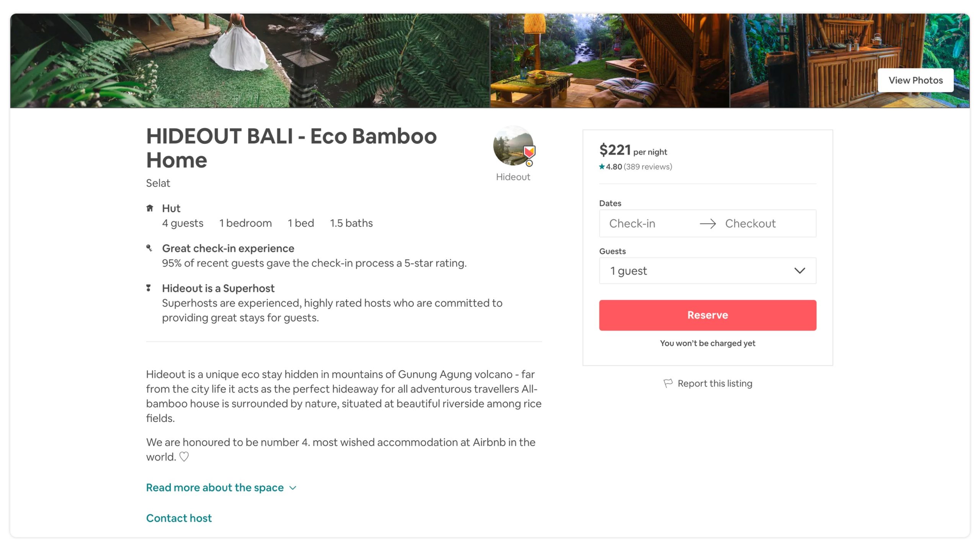Open the Hideout host profile picture
Image resolution: width=980 pixels, height=544 pixels.
513,146
